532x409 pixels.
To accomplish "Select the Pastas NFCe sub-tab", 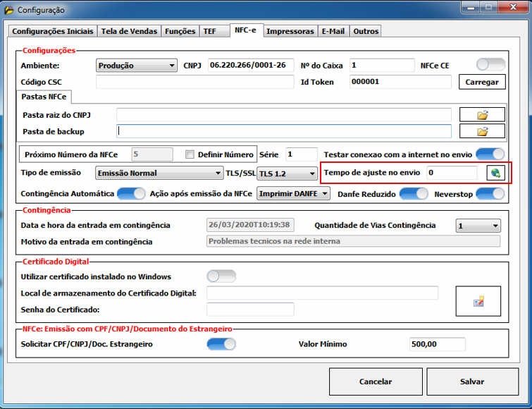I will coord(44,97).
